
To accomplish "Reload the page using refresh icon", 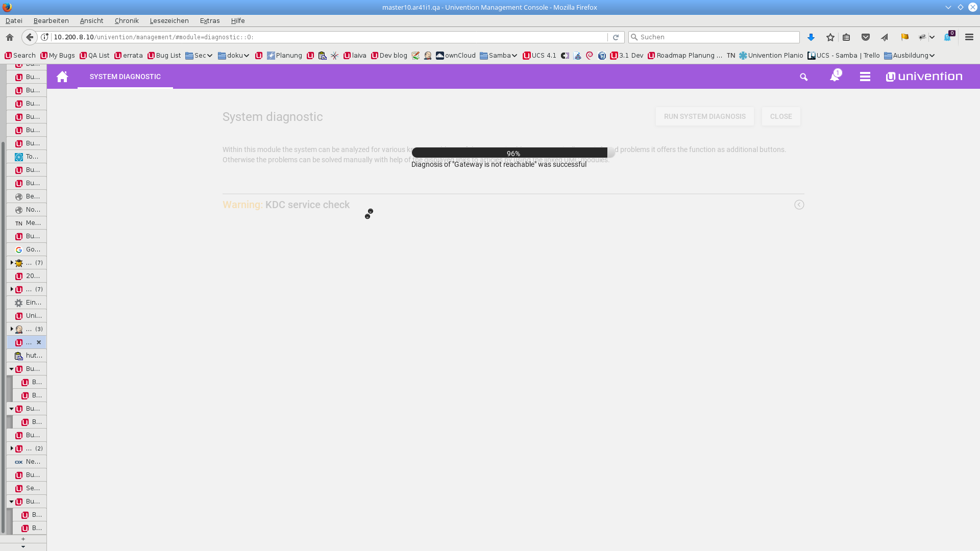I will [616, 37].
